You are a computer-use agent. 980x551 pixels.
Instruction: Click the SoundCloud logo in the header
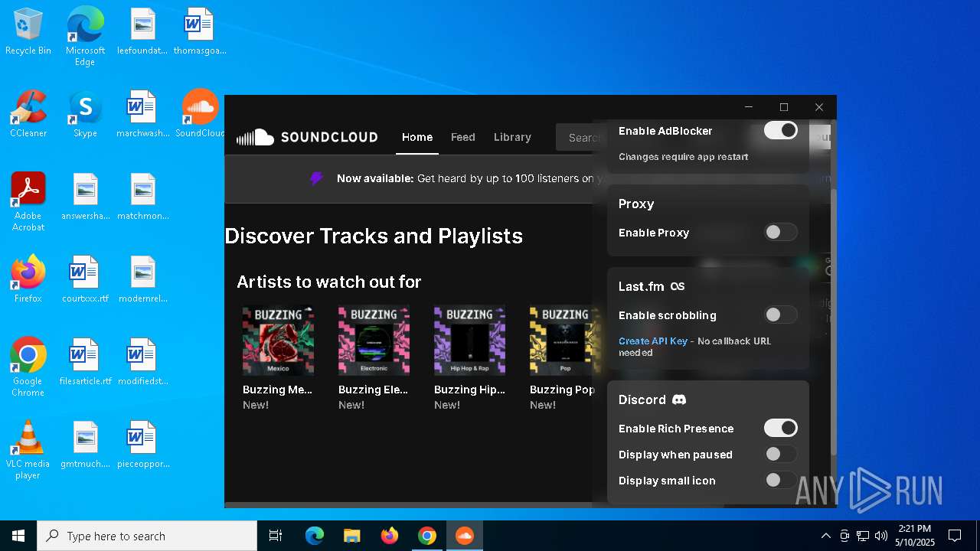coord(307,137)
